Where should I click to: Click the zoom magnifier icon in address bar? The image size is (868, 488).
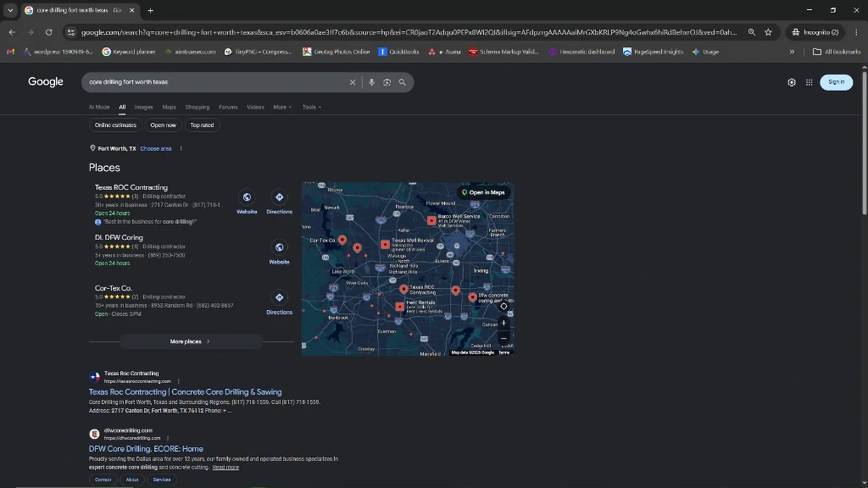pos(752,32)
